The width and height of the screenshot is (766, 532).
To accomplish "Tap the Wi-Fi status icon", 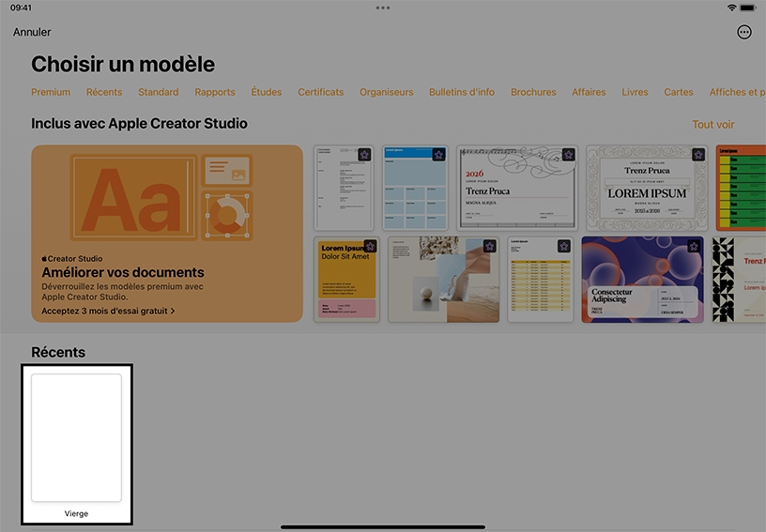I will 731,8.
